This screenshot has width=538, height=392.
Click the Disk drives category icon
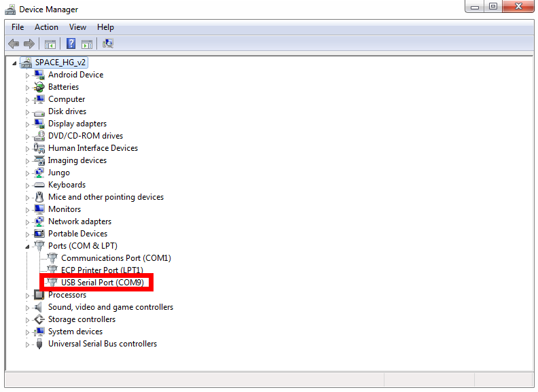point(39,112)
